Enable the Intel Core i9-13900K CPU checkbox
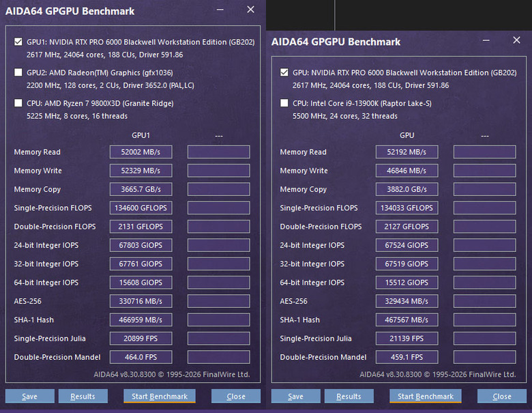Image resolution: width=532 pixels, height=413 pixels. [284, 103]
